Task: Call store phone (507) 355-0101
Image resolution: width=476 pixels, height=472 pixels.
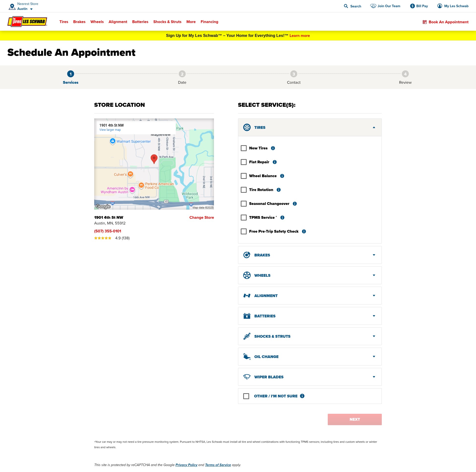Action: 108,231
